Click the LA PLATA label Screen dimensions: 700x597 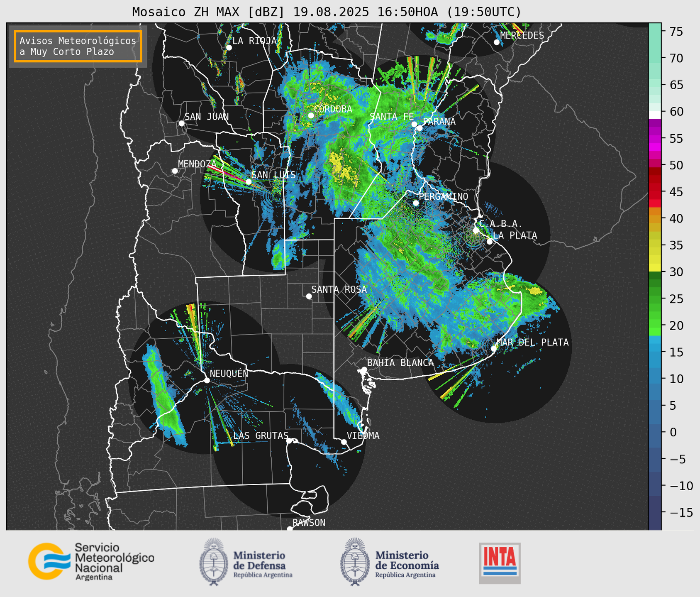[x=515, y=235]
